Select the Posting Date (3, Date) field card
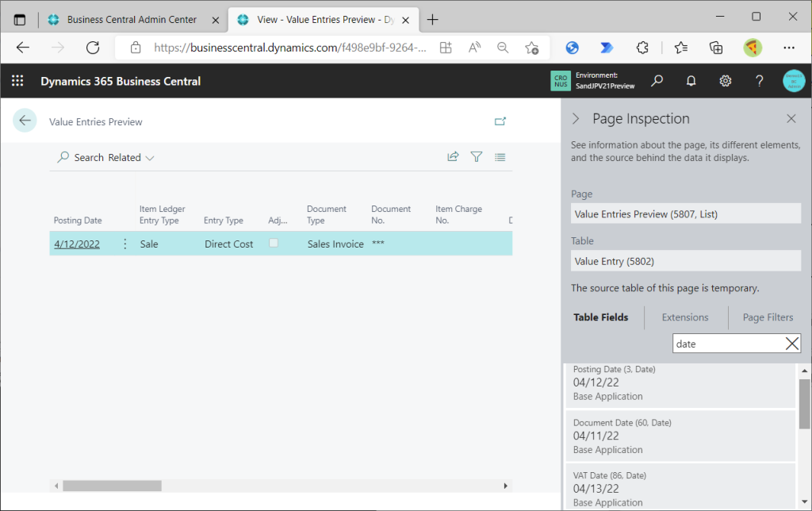This screenshot has width=812, height=511. (680, 385)
